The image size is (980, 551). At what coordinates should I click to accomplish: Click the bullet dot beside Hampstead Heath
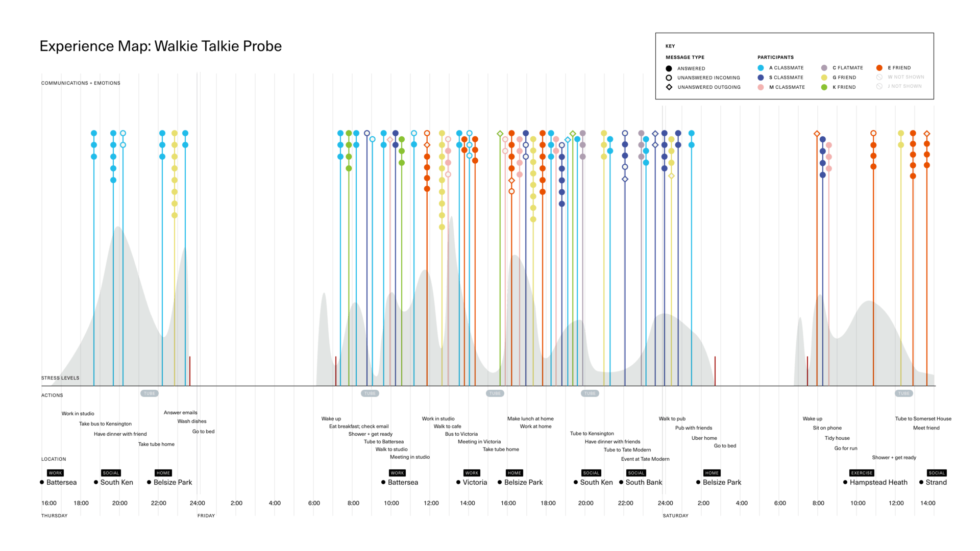[x=845, y=482]
